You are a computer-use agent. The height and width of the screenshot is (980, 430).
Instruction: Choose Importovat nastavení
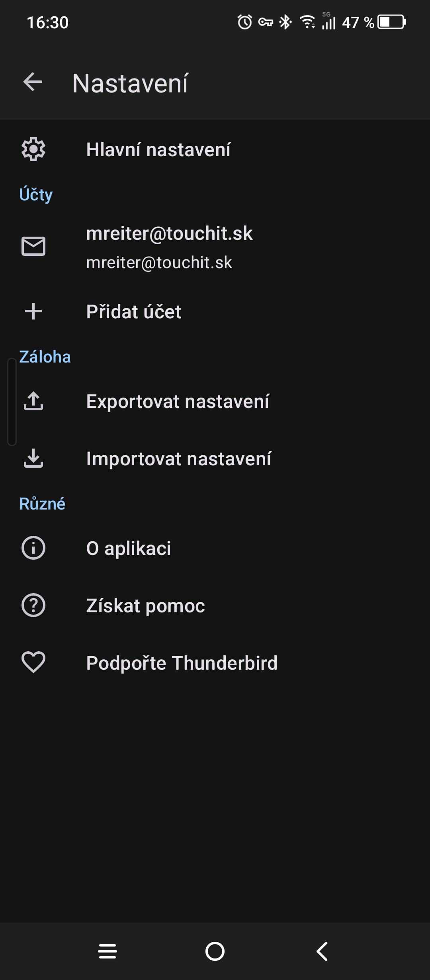point(179,459)
